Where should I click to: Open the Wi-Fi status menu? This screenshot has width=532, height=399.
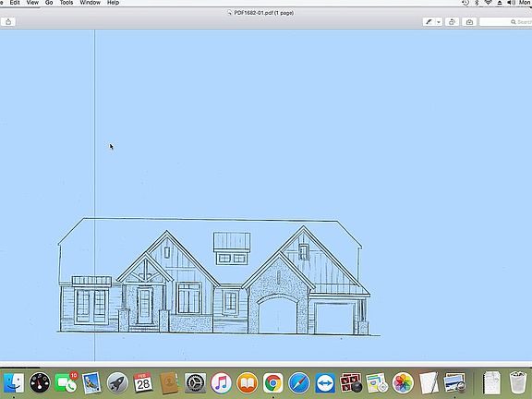click(x=489, y=3)
